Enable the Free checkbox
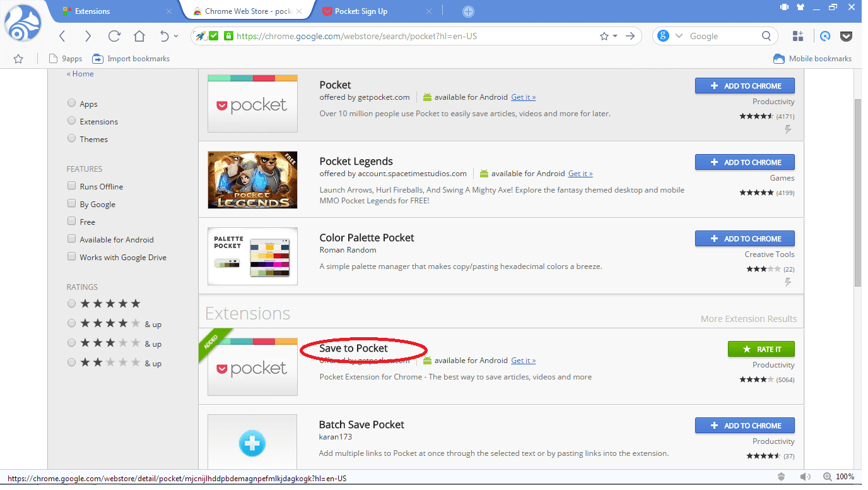The width and height of the screenshot is (868, 490). coord(71,222)
